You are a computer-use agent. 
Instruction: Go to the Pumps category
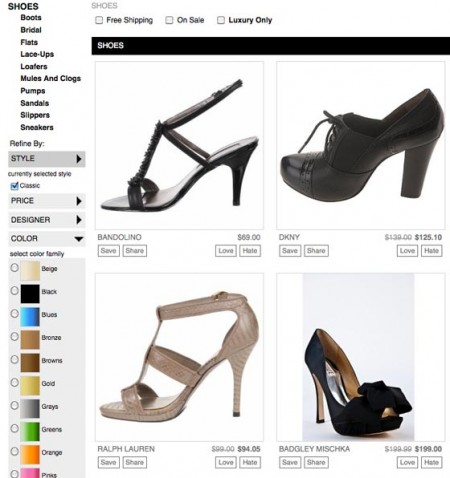(33, 91)
